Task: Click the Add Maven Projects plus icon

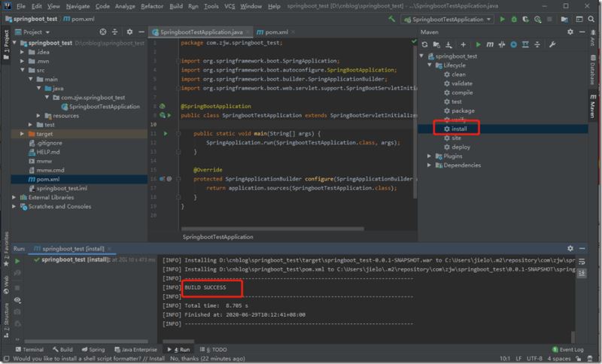Action: [x=464, y=44]
